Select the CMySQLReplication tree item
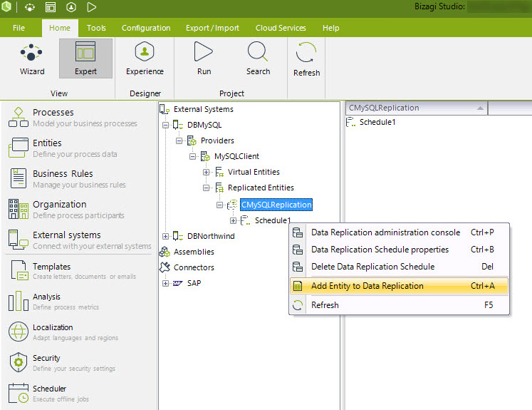Screen dimensions: 532x410 point(276,205)
